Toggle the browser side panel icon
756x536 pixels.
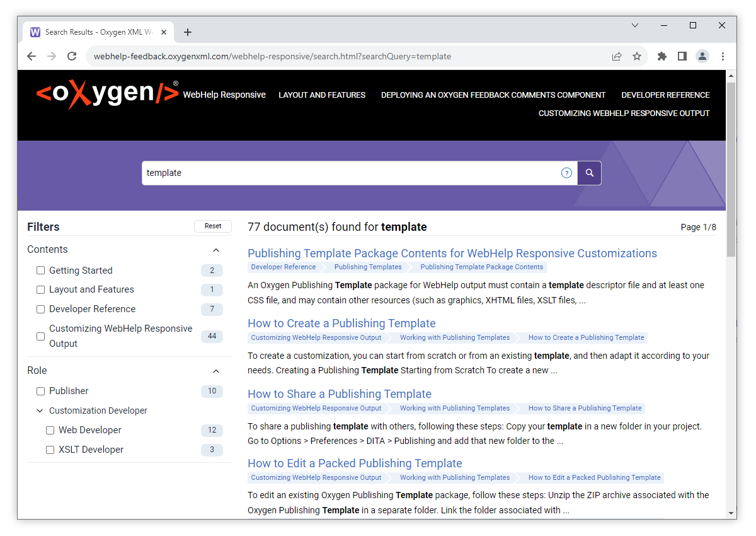pos(682,56)
